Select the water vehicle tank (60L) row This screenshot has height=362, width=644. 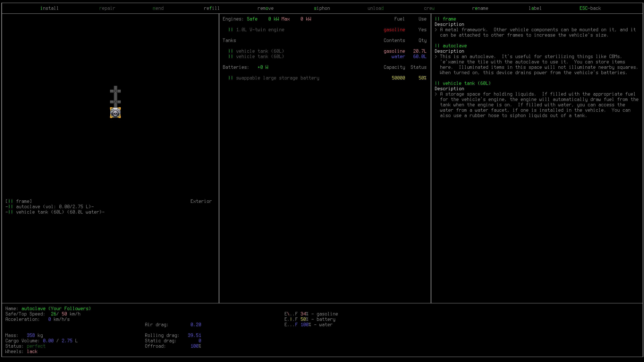click(327, 56)
